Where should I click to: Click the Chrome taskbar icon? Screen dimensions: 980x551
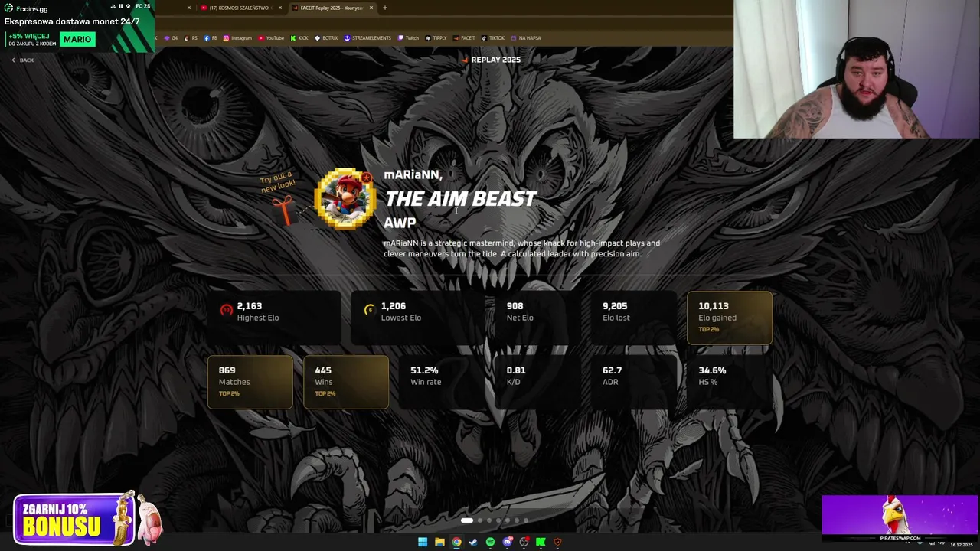(456, 542)
